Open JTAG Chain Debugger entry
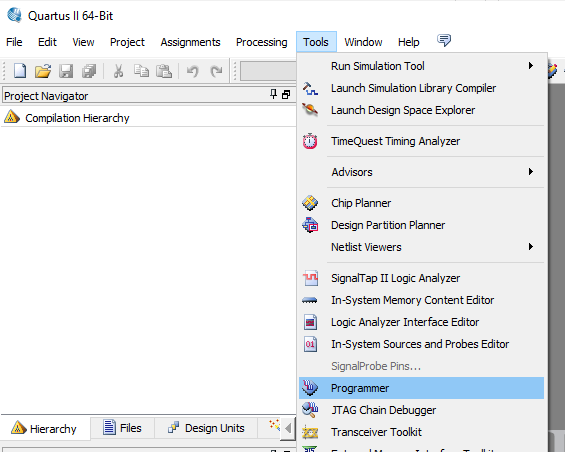Screen dimensions: 565x452 (x=421, y=410)
